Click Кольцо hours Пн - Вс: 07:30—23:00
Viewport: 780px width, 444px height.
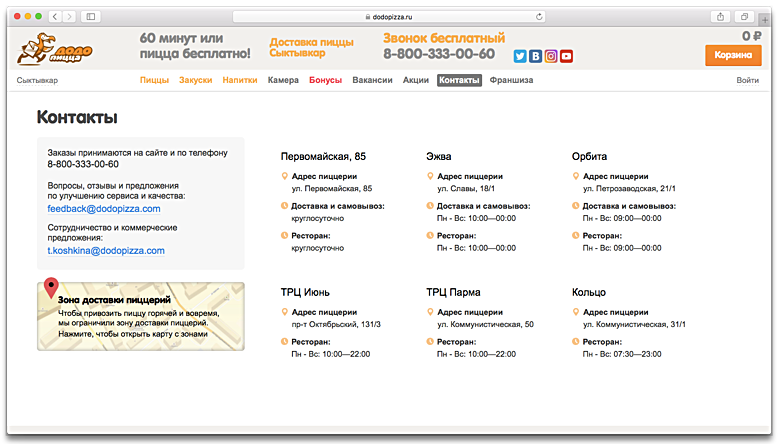pyautogui.click(x=622, y=354)
